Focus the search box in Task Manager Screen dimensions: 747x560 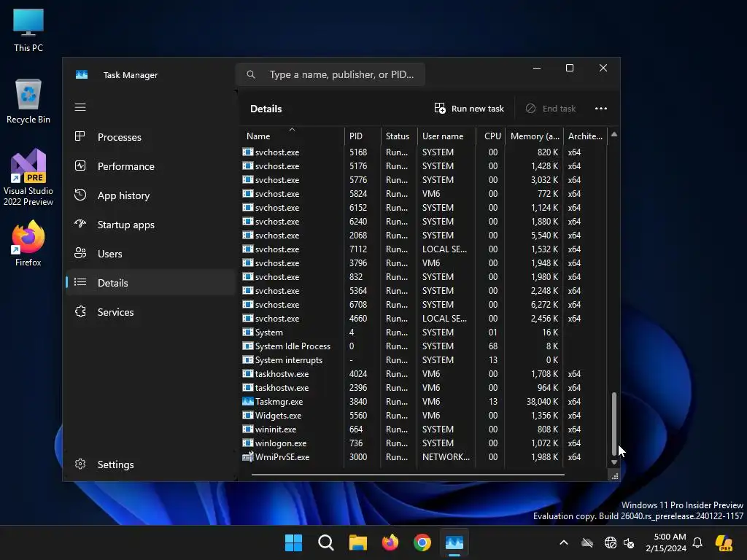pos(330,75)
